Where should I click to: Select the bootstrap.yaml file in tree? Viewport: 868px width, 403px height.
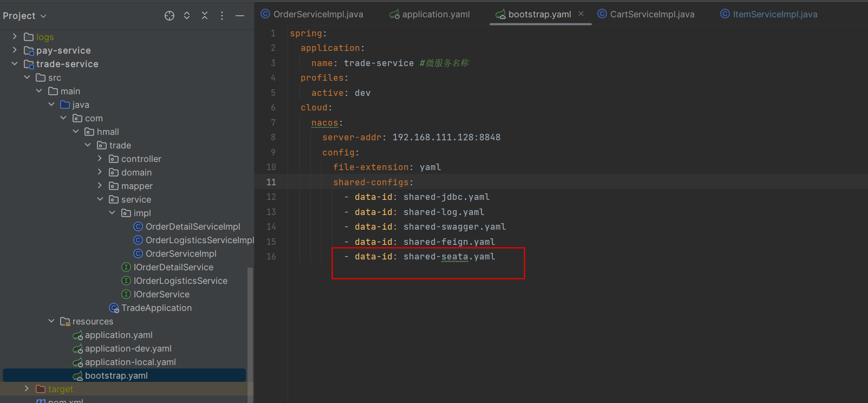tap(116, 375)
